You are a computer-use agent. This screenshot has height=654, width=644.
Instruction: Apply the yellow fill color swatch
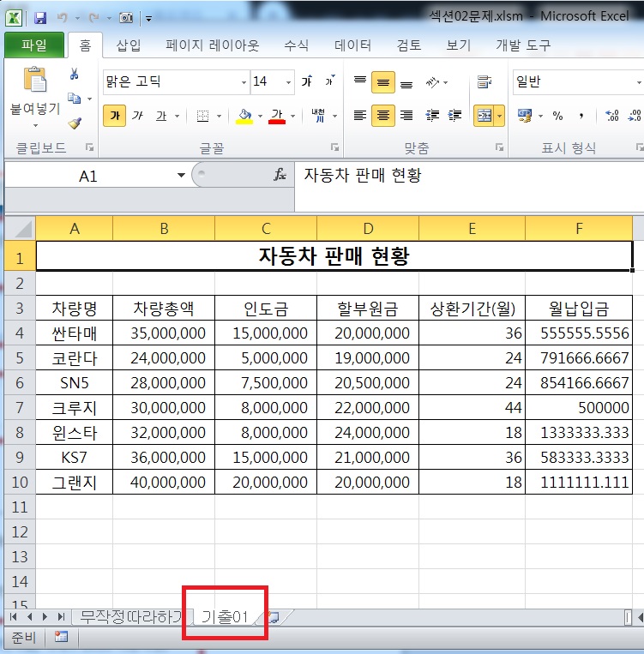pos(244,116)
